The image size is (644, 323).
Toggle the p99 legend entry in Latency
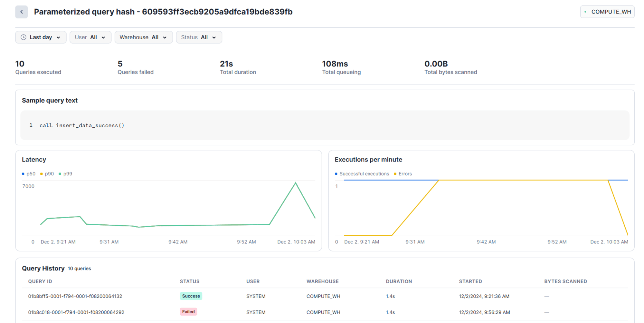pos(65,174)
